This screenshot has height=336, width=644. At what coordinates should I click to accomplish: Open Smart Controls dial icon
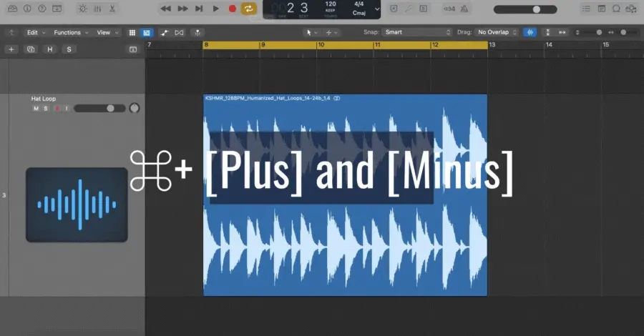[x=82, y=9]
